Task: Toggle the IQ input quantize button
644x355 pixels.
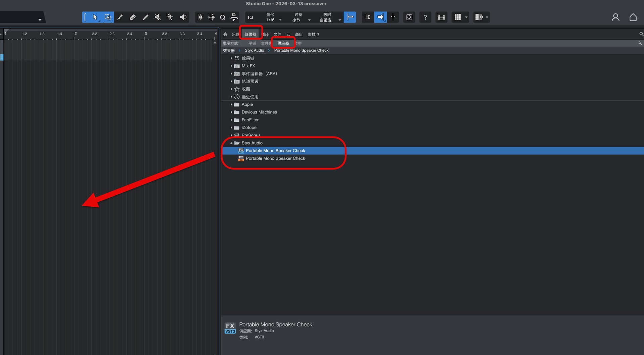Action: coord(251,17)
